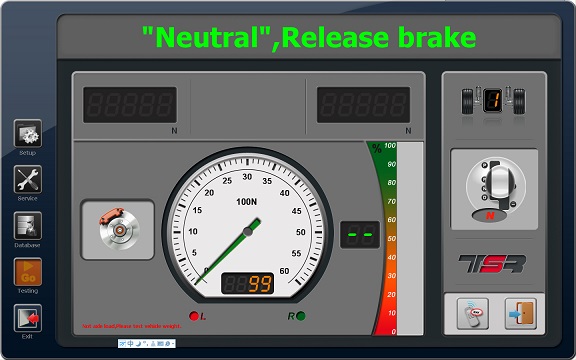576x360 pixels.
Task: Click the Service label
Action: (x=28, y=198)
